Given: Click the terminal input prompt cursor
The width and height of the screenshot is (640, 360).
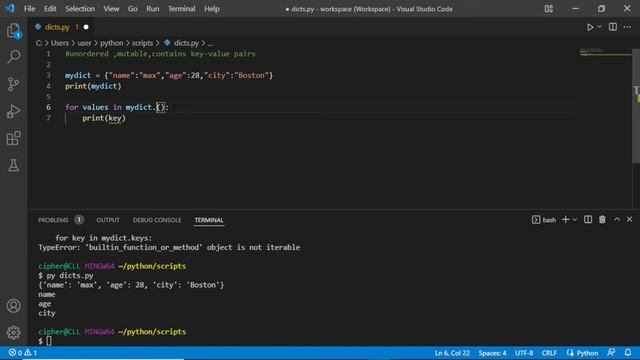Looking at the screenshot, I should pos(49,341).
